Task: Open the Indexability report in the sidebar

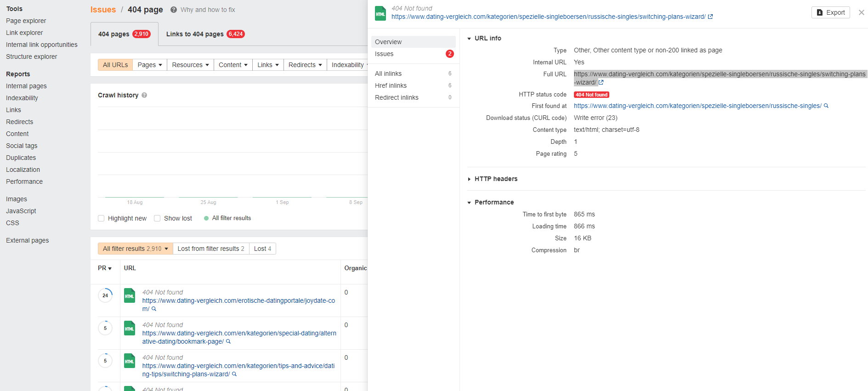Action: (x=22, y=98)
